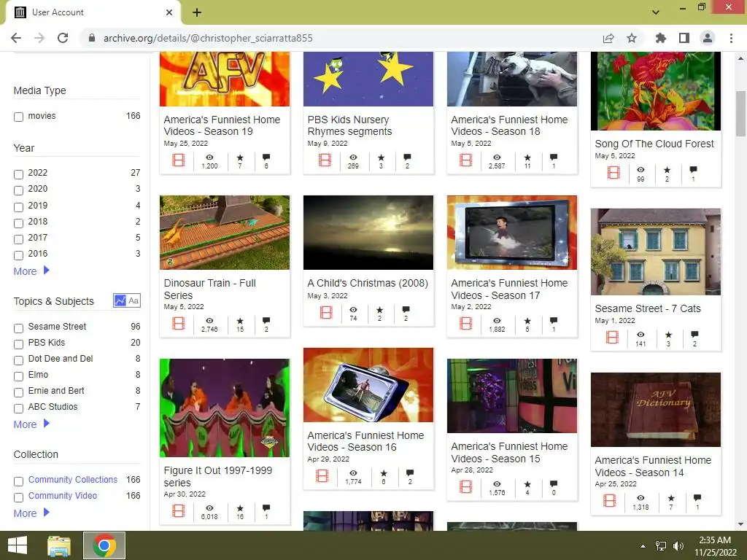The image size is (747, 560).
Task: Click the volume speaker tray icon
Action: pos(678,546)
